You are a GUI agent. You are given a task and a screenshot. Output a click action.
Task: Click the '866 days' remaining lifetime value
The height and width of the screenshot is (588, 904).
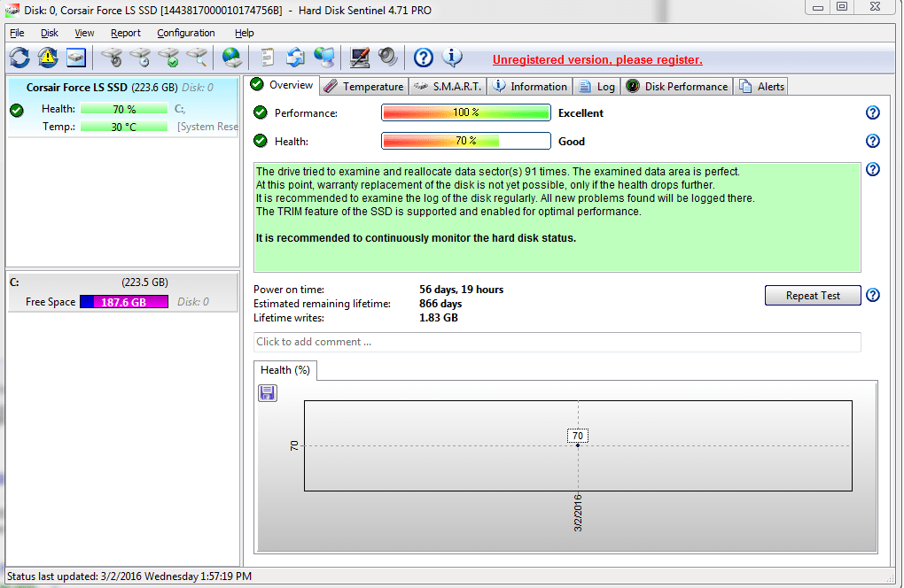[x=440, y=304]
